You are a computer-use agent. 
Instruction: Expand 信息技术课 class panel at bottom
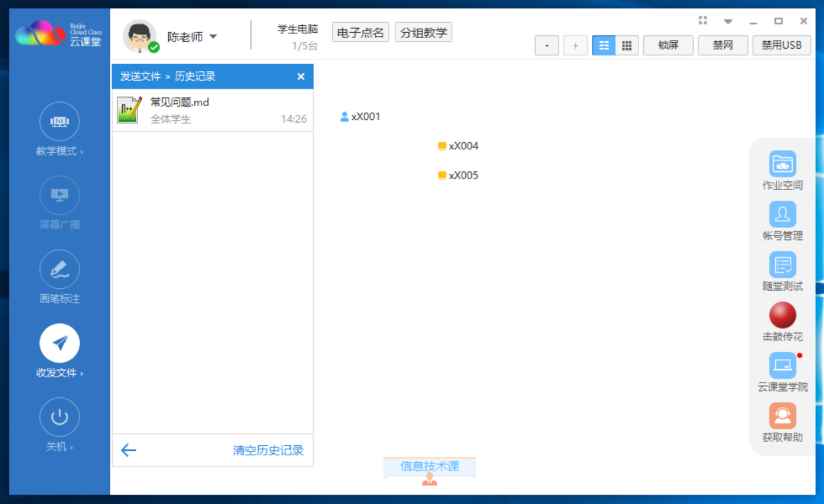tap(430, 467)
